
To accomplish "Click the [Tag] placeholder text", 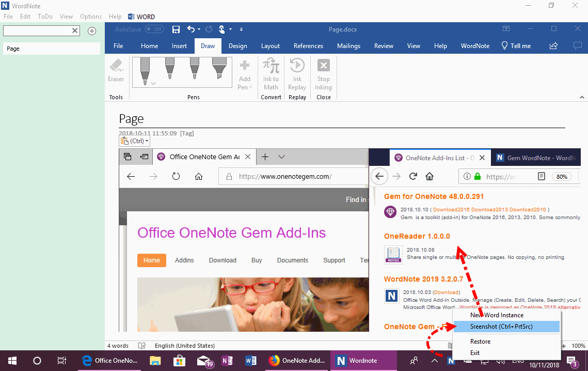I will tap(187, 133).
